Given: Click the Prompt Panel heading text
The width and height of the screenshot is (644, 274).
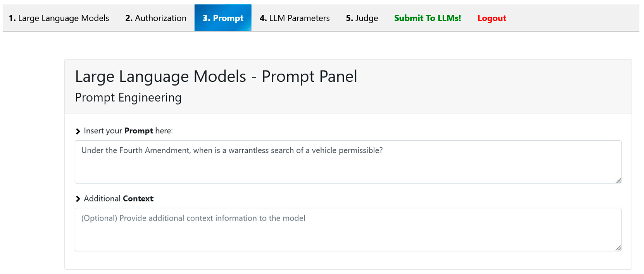Looking at the screenshot, I should tap(216, 76).
